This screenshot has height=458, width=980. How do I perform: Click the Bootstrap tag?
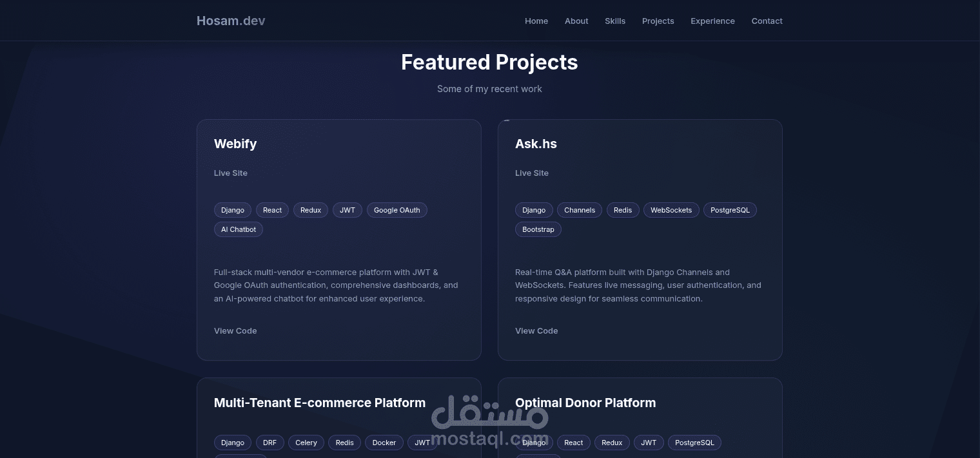(538, 229)
